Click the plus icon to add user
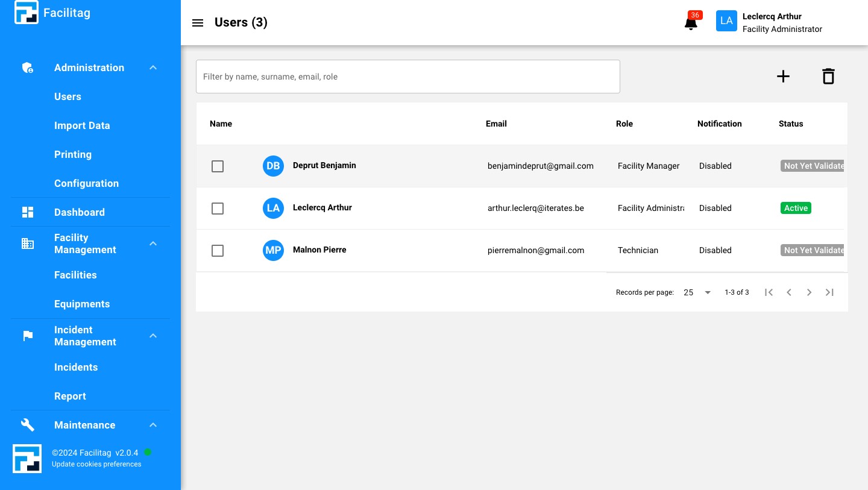The height and width of the screenshot is (490, 868). [783, 77]
